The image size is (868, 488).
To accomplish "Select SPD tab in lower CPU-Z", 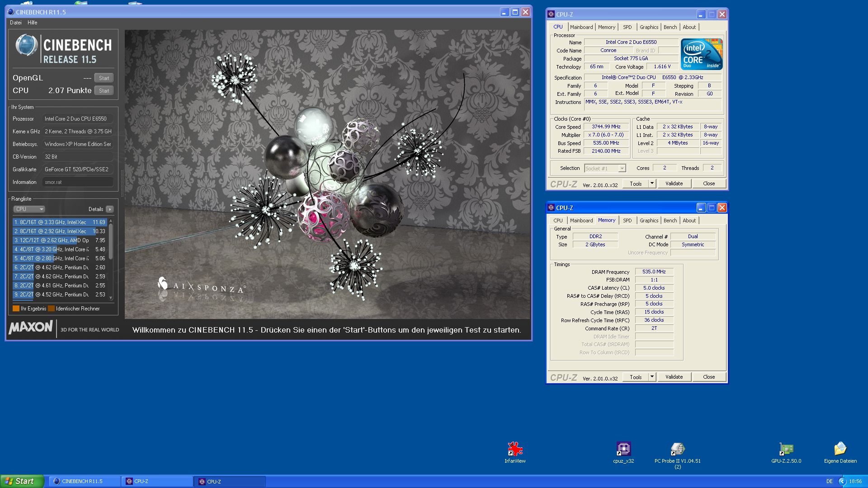I will 627,221.
